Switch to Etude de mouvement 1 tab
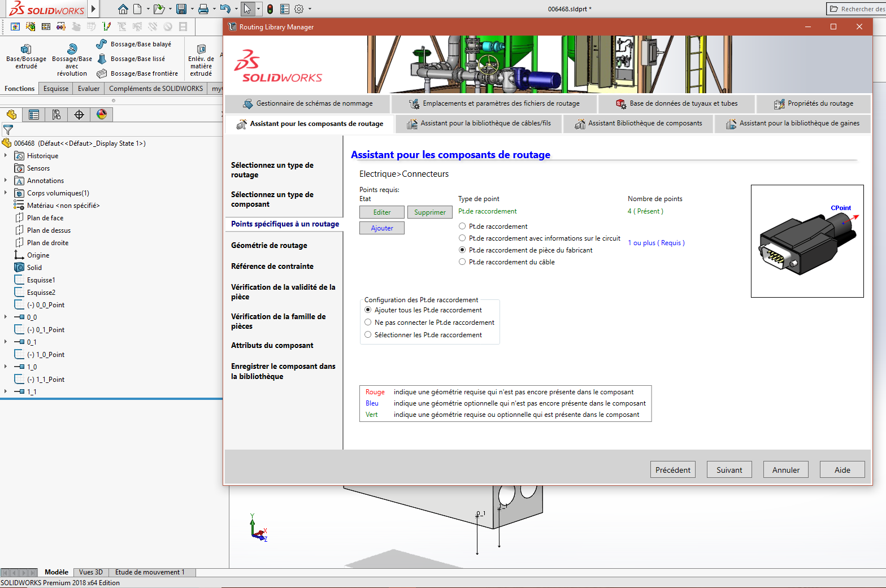The height and width of the screenshot is (588, 886). (150, 572)
